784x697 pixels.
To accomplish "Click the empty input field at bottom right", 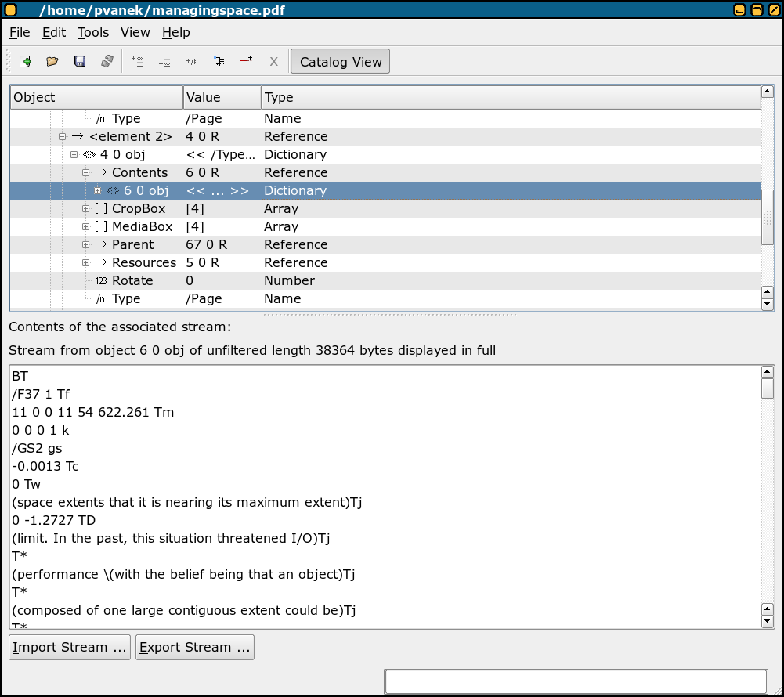I will [576, 682].
